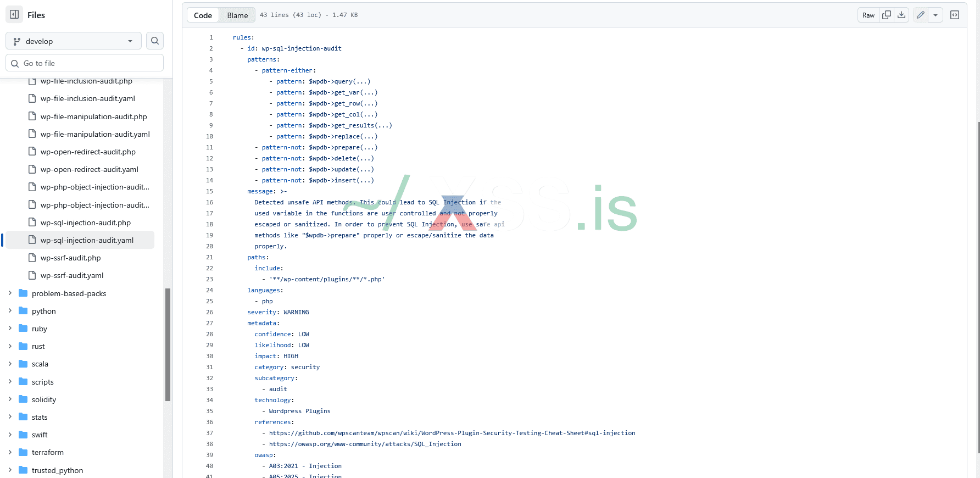Click line number 1 in gutter

tap(211, 37)
